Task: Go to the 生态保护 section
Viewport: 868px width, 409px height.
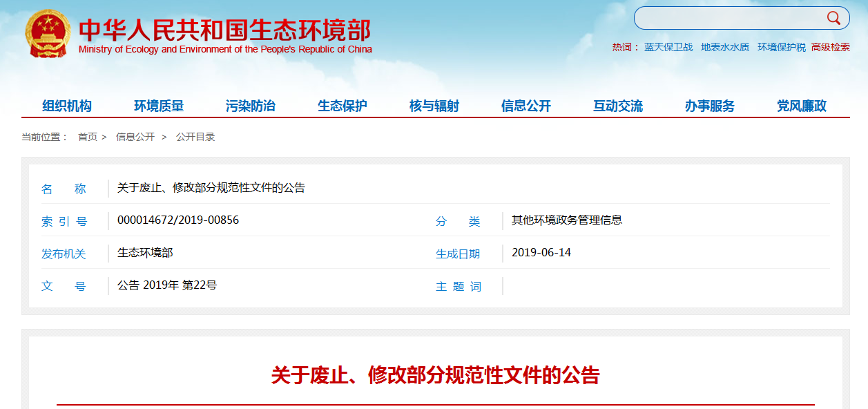Action: pos(343,106)
